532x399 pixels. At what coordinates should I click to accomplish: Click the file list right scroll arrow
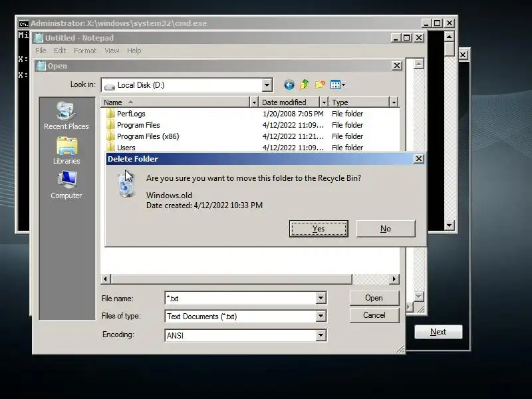point(394,279)
